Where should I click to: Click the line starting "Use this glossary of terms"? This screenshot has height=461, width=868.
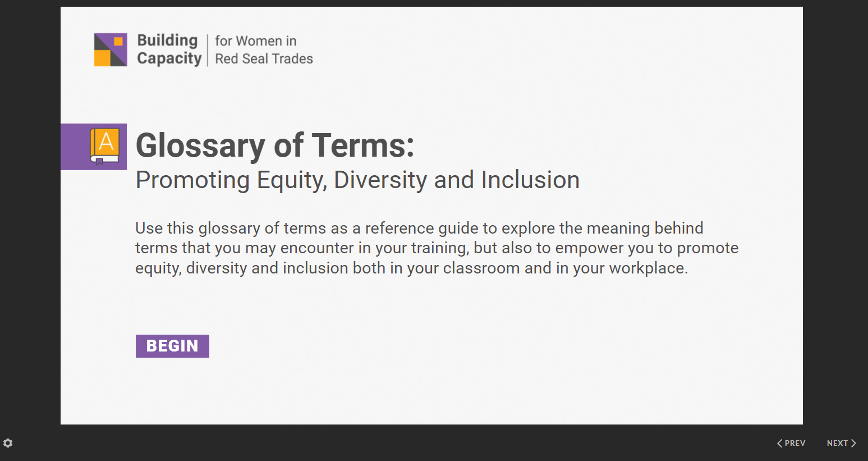click(x=419, y=228)
